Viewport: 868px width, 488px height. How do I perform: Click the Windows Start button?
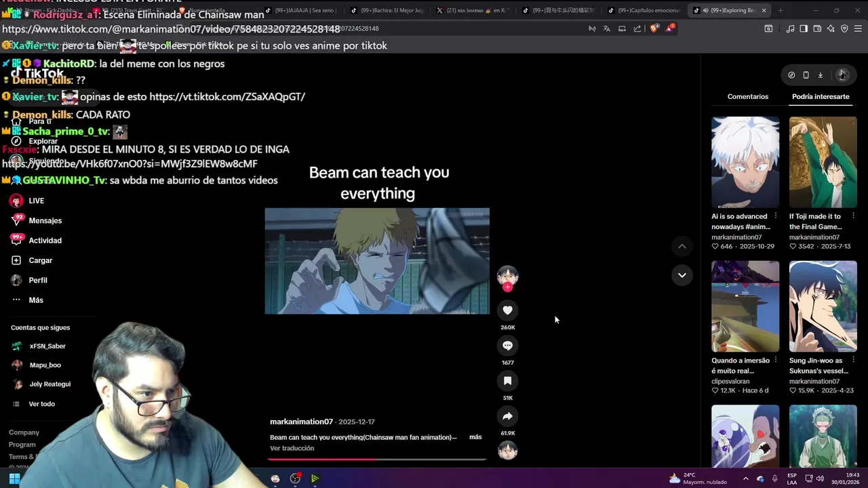[x=14, y=479]
